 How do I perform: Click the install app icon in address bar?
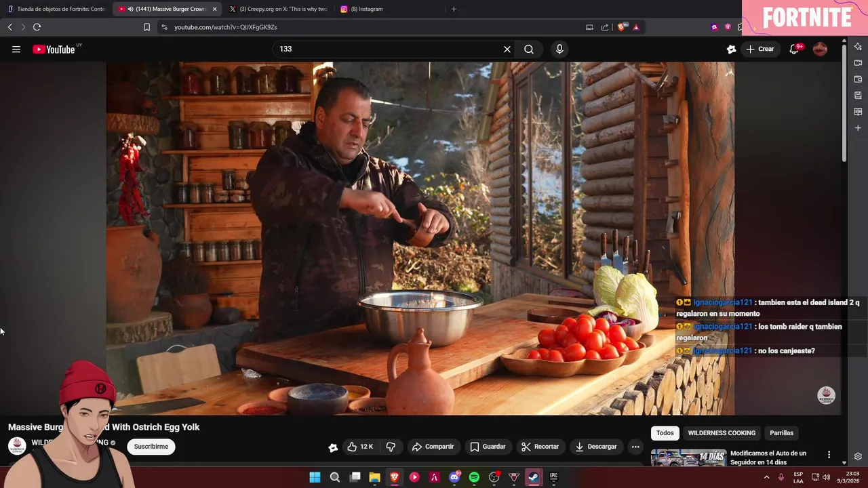[x=589, y=27]
